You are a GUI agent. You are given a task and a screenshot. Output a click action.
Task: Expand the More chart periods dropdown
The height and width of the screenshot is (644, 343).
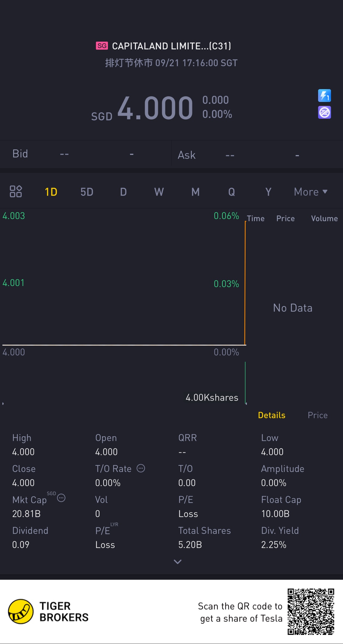[310, 192]
